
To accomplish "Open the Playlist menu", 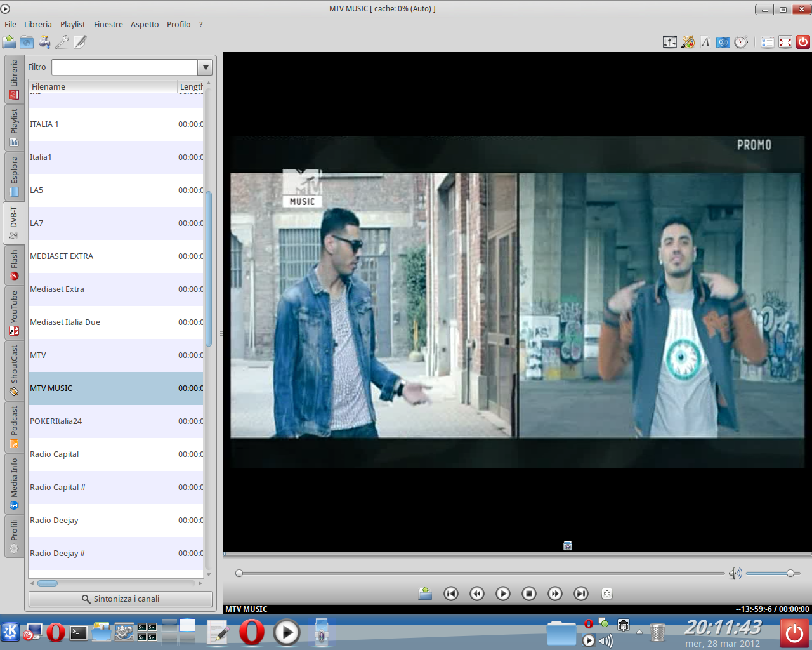I will (72, 24).
